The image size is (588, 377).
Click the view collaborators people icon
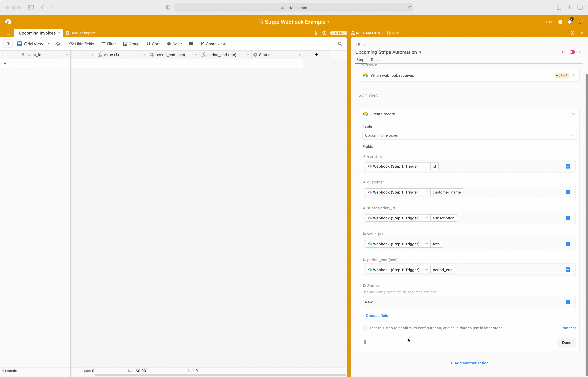58,44
